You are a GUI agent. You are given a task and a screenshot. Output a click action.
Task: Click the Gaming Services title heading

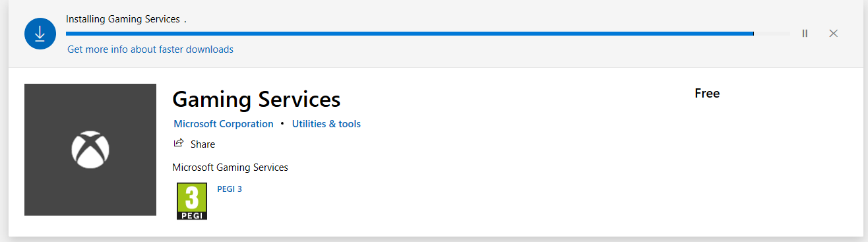256,100
